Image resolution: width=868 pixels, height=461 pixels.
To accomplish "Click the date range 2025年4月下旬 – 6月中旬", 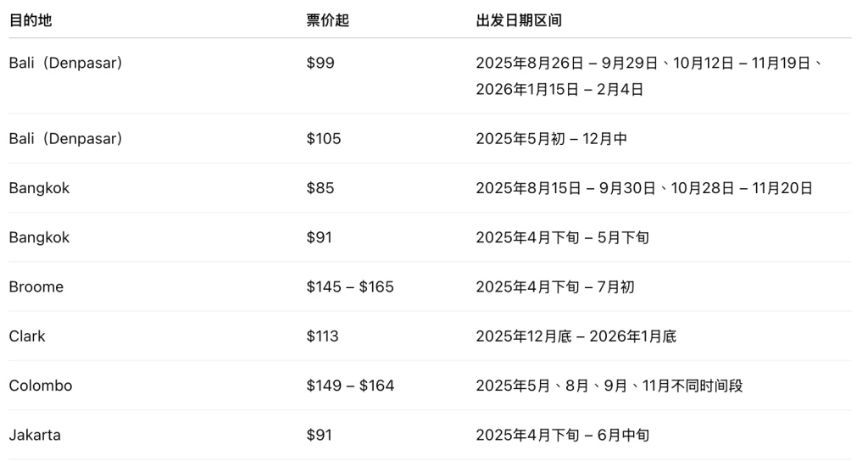I will pos(563,435).
